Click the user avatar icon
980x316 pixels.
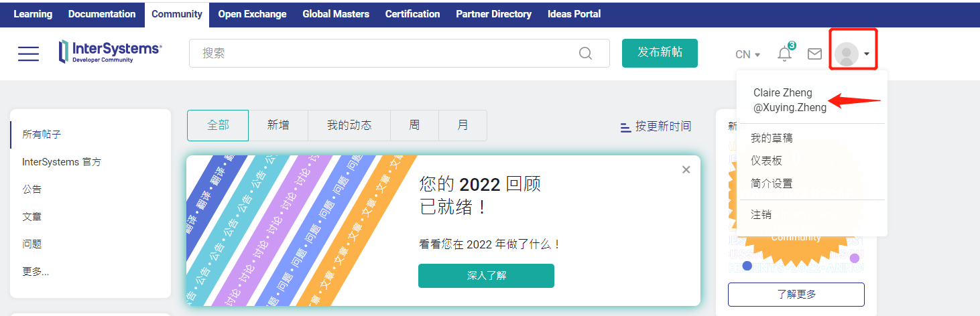click(x=847, y=54)
